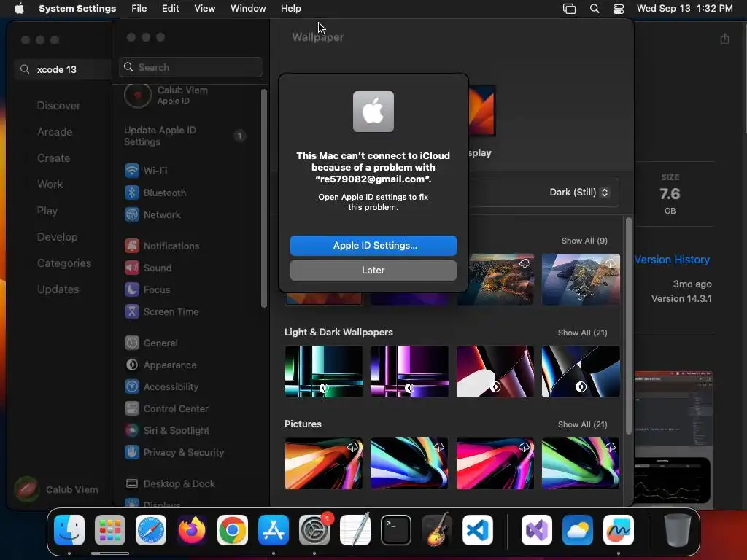Open the View menu
747x560 pixels.
204,9
